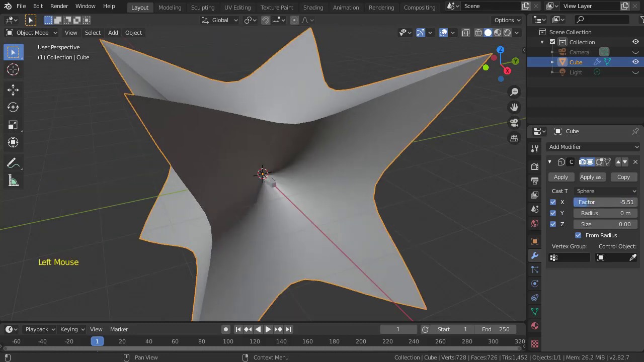Click the zoom view magnifier icon
The height and width of the screenshot is (362, 644).
[514, 92]
